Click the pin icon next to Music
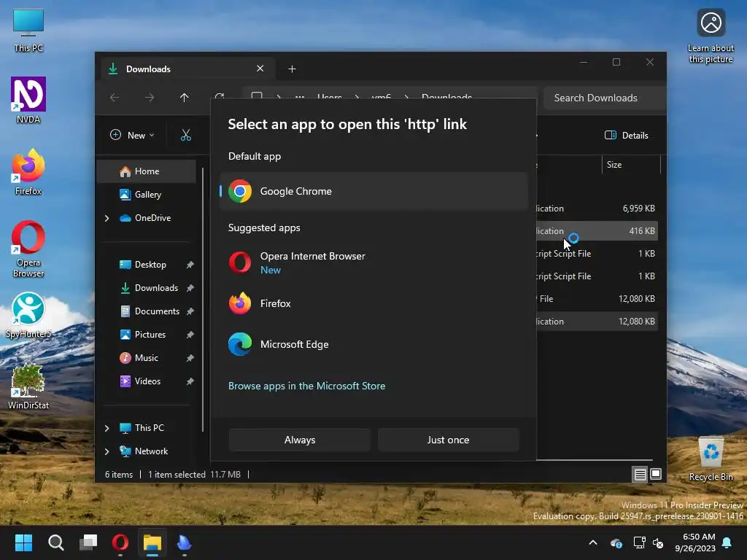Image resolution: width=747 pixels, height=560 pixels. tap(190, 358)
